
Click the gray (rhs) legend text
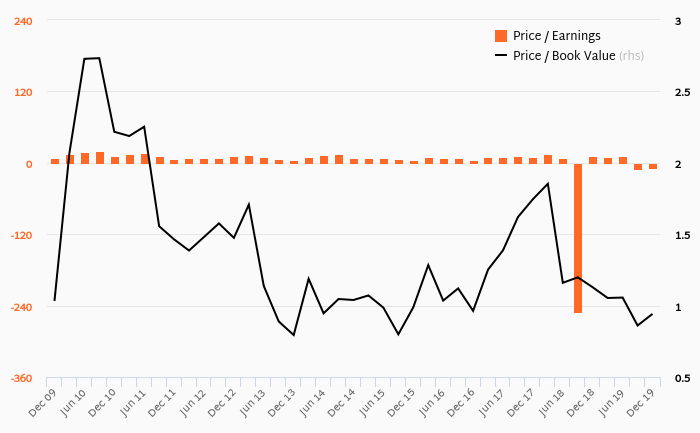click(x=631, y=56)
